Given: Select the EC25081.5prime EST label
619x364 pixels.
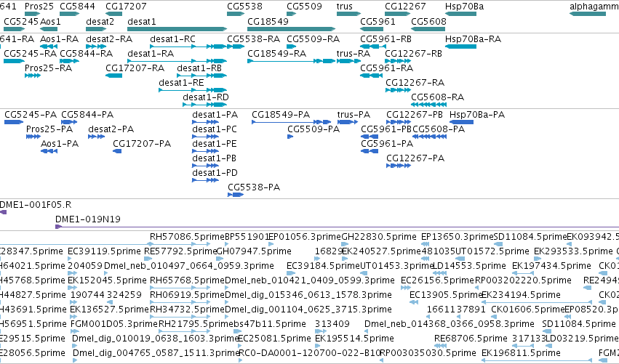Looking at the screenshot, I should click(x=274, y=339).
